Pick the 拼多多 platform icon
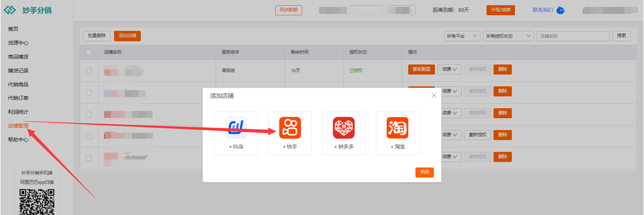Image resolution: width=644 pixels, height=215 pixels. click(344, 128)
